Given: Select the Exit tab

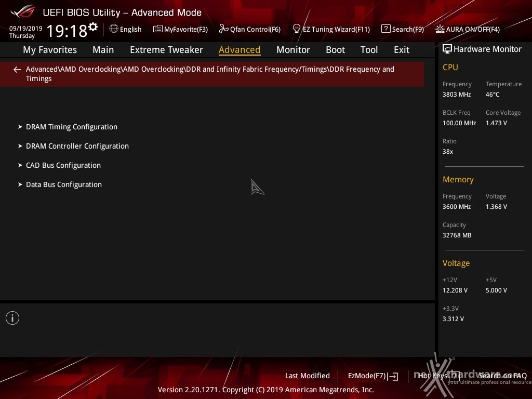Looking at the screenshot, I should [402, 50].
